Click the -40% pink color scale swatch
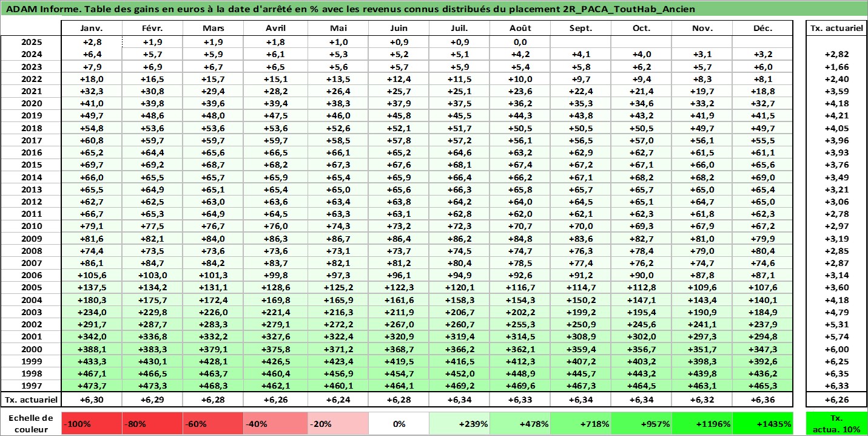 275,424
